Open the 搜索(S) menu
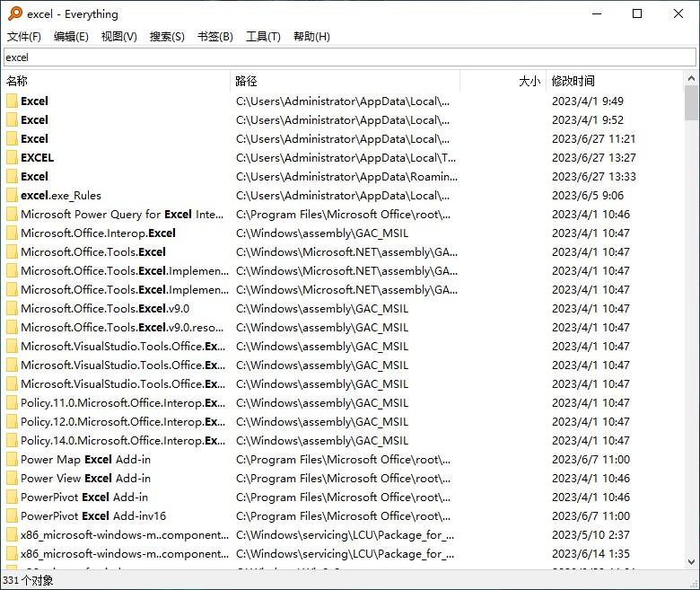The height and width of the screenshot is (590, 700). [x=167, y=37]
